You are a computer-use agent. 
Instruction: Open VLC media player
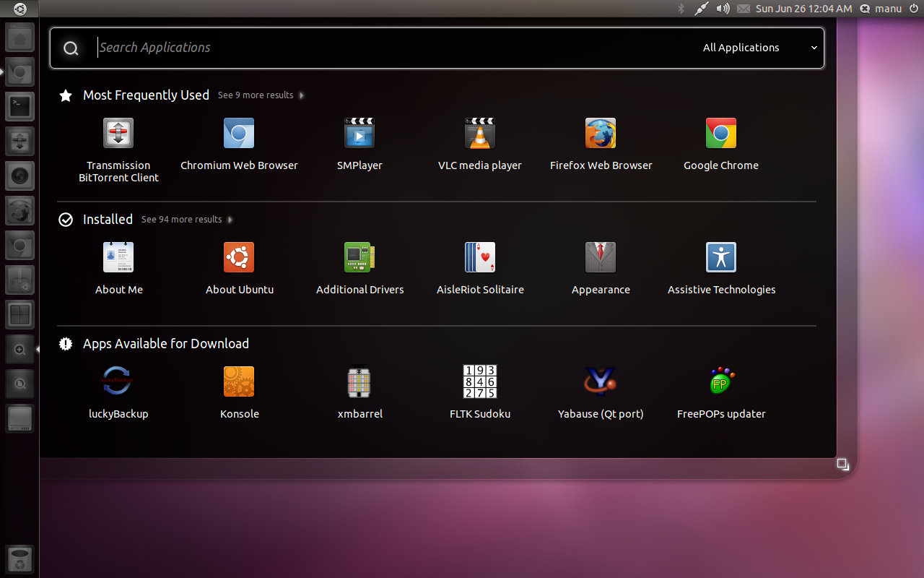480,144
